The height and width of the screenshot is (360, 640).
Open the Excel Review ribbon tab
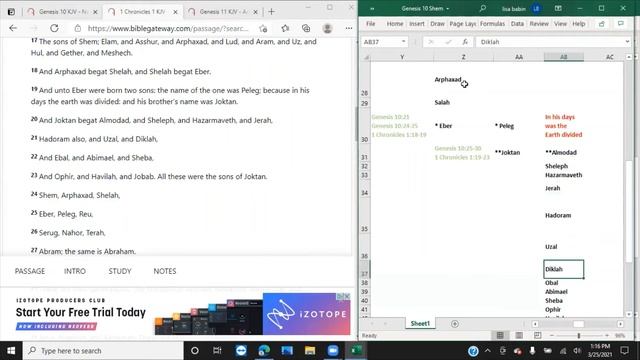click(539, 24)
